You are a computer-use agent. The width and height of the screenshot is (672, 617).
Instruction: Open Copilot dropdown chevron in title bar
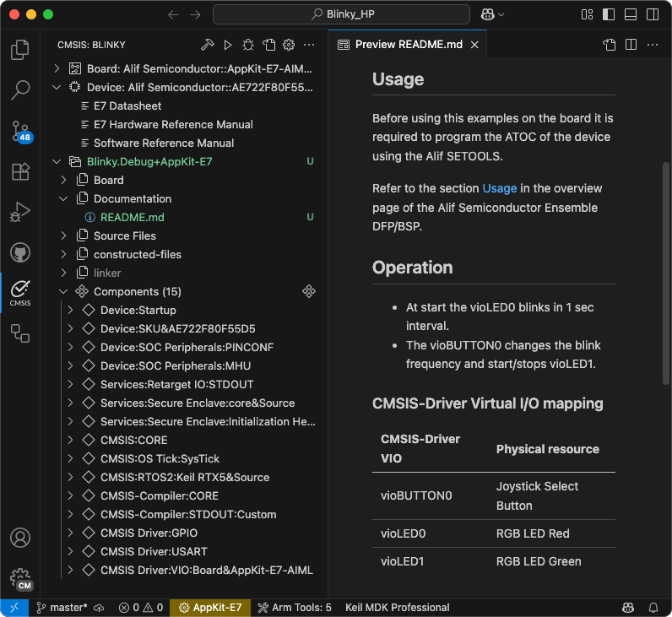pos(501,14)
